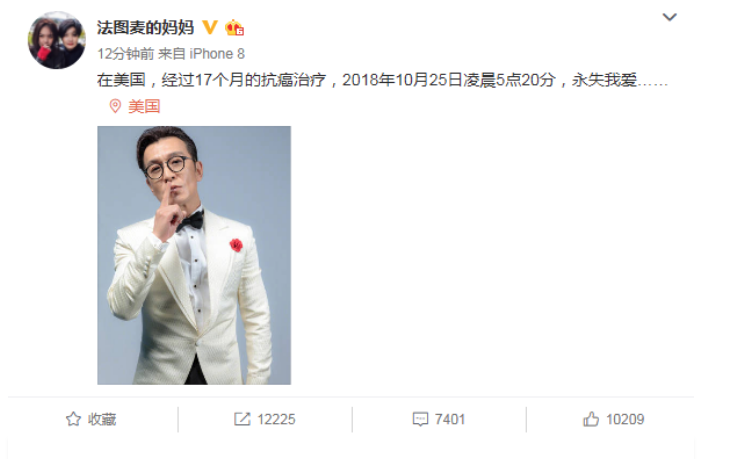The width and height of the screenshot is (732, 459).
Task: Click the thumbs-up like icon
Action: [x=591, y=419]
